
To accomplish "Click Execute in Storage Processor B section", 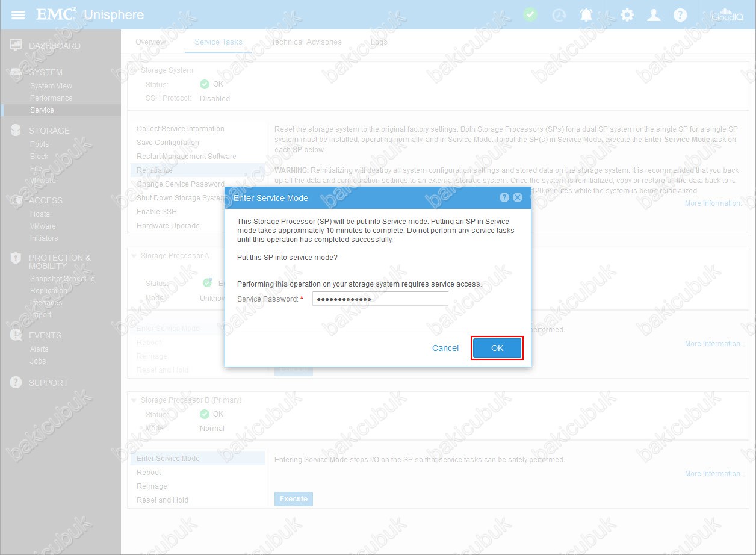I will (294, 499).
